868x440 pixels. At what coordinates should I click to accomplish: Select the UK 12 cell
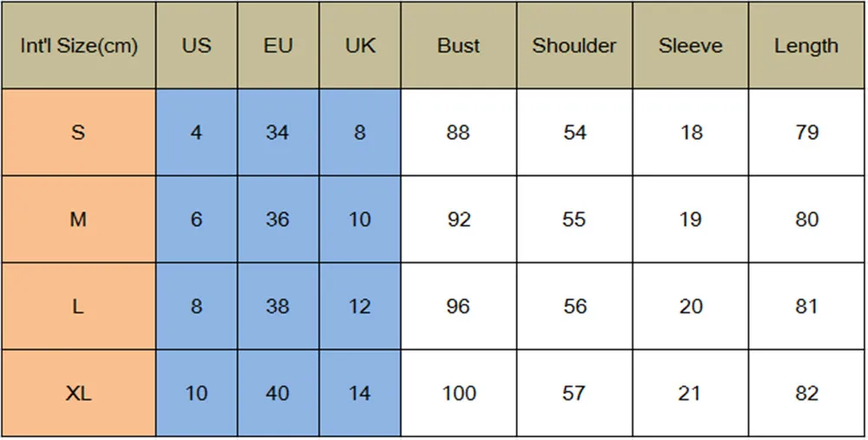[360, 306]
